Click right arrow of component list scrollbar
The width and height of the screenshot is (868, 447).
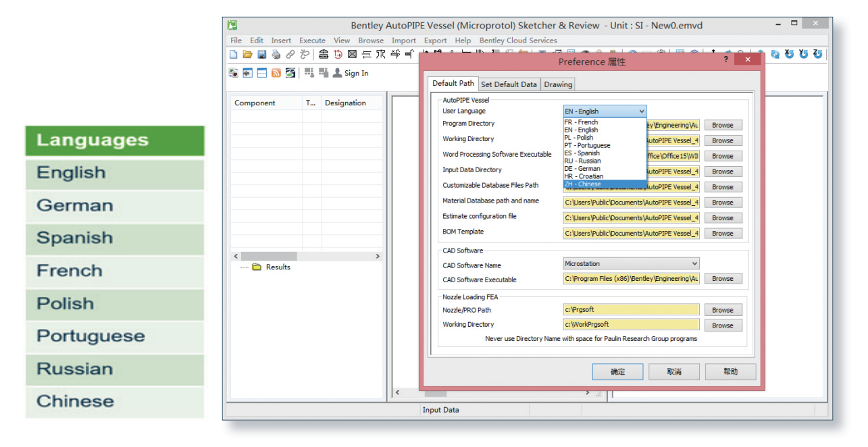click(378, 257)
